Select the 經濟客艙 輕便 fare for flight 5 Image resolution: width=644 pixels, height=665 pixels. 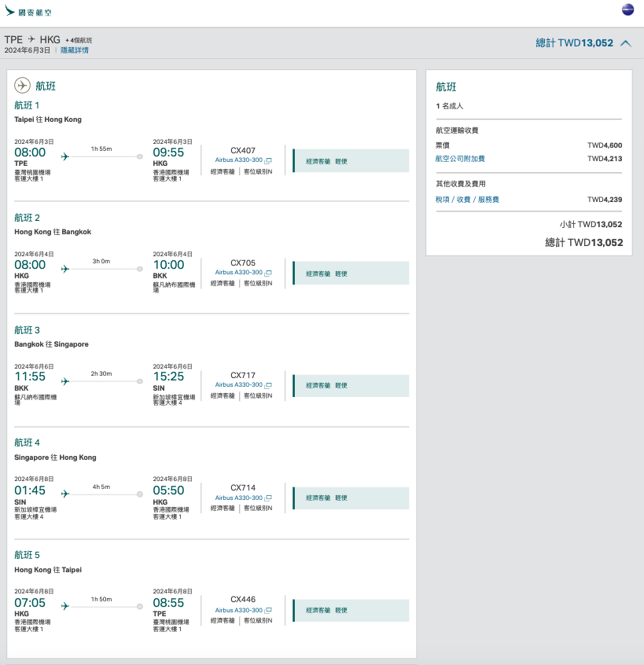(x=351, y=611)
